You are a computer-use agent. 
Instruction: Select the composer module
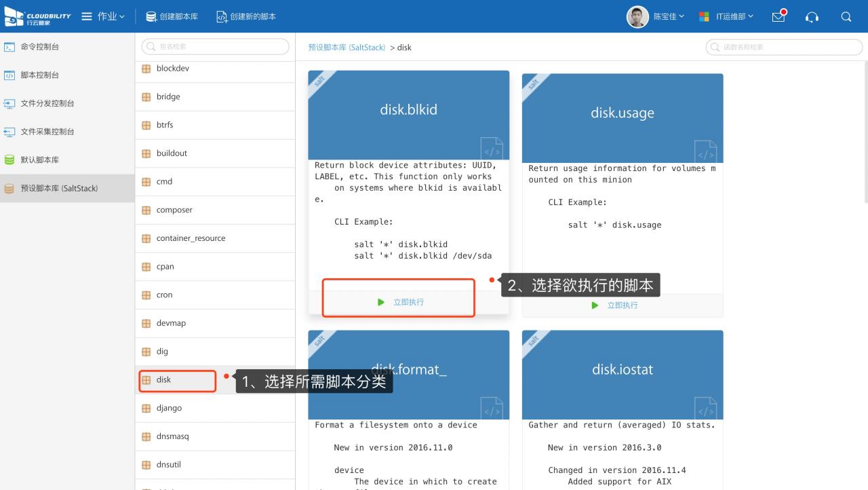(215, 210)
